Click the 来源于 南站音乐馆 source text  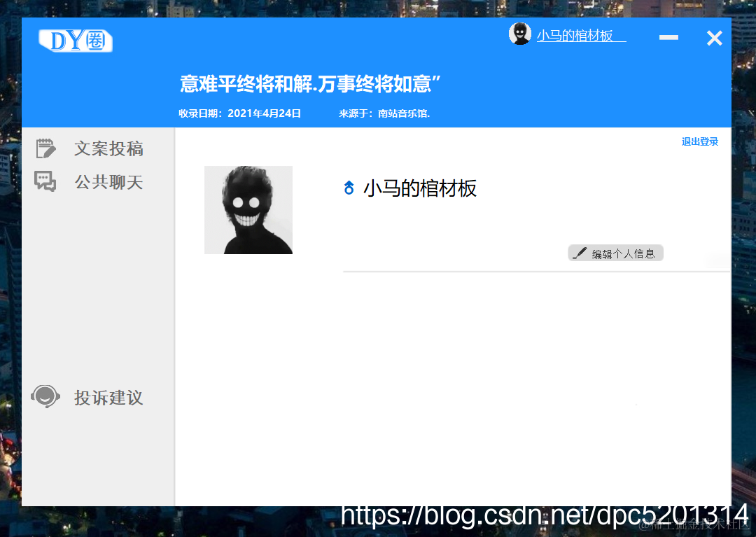pos(385,113)
